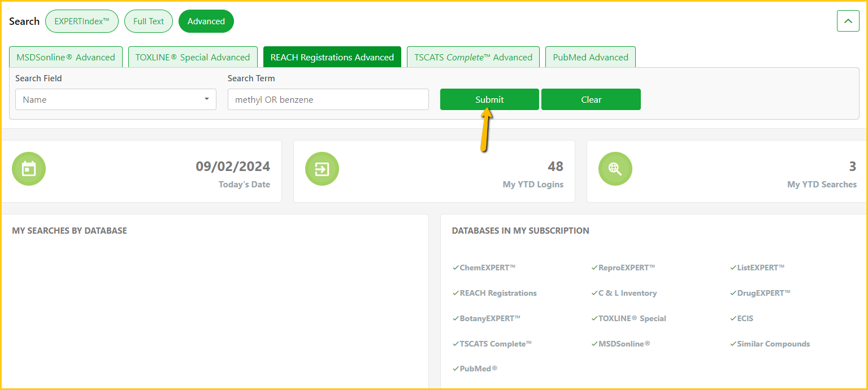Image resolution: width=868 pixels, height=390 pixels.
Task: Open the TSCATS Complete Advanced tab
Action: (x=473, y=57)
